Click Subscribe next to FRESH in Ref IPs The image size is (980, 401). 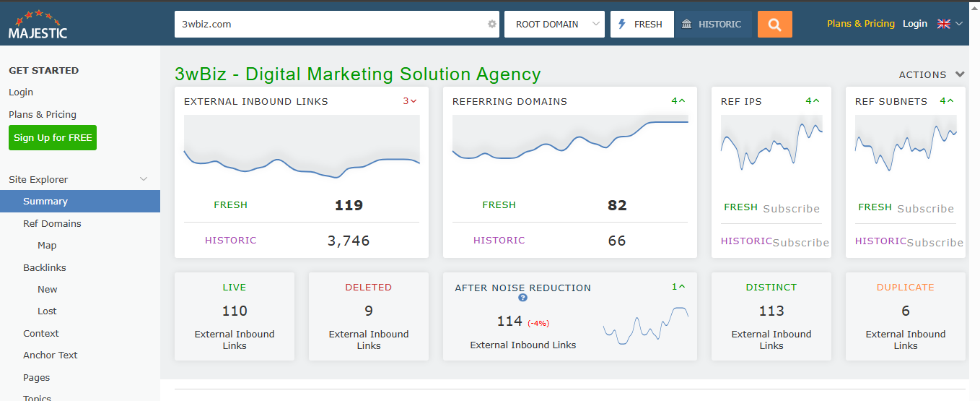point(792,209)
